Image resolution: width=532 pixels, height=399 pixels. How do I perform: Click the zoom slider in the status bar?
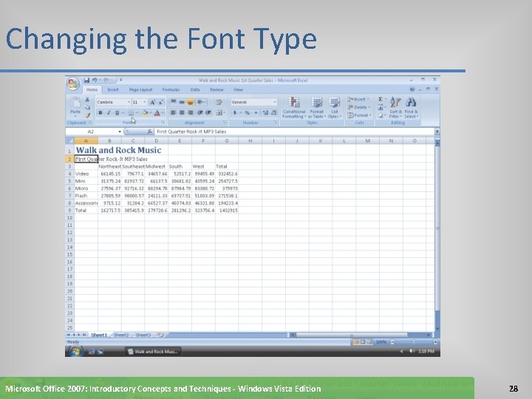pyautogui.click(x=413, y=342)
